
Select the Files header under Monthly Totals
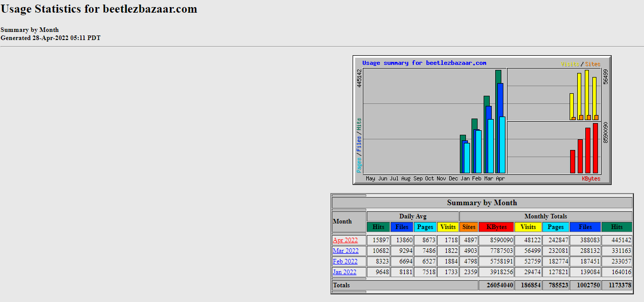pyautogui.click(x=585, y=227)
